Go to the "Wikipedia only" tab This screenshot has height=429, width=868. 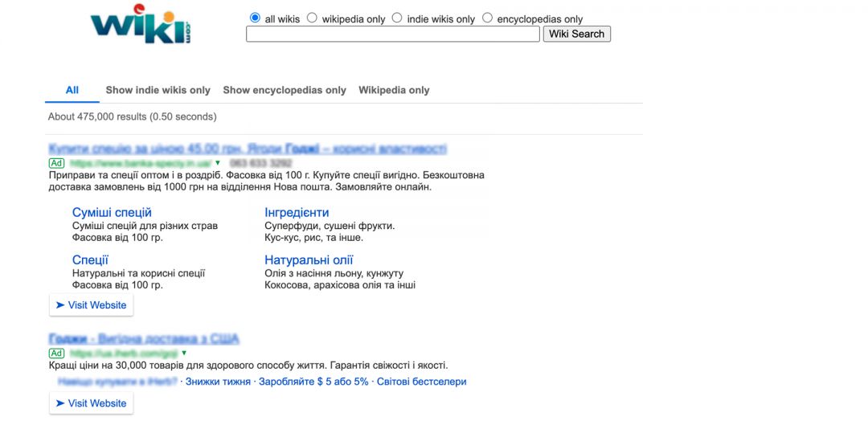tap(394, 90)
